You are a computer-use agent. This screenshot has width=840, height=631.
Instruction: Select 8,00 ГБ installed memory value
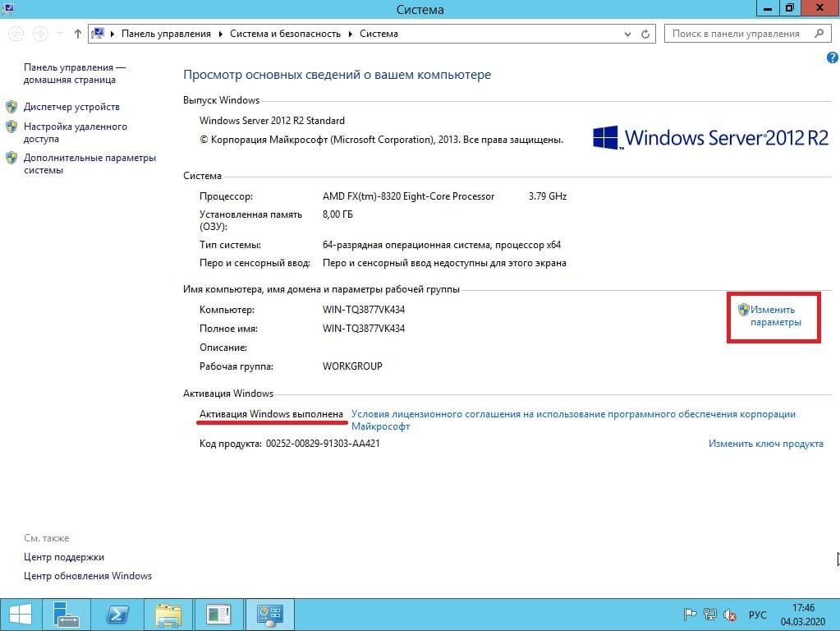[337, 214]
